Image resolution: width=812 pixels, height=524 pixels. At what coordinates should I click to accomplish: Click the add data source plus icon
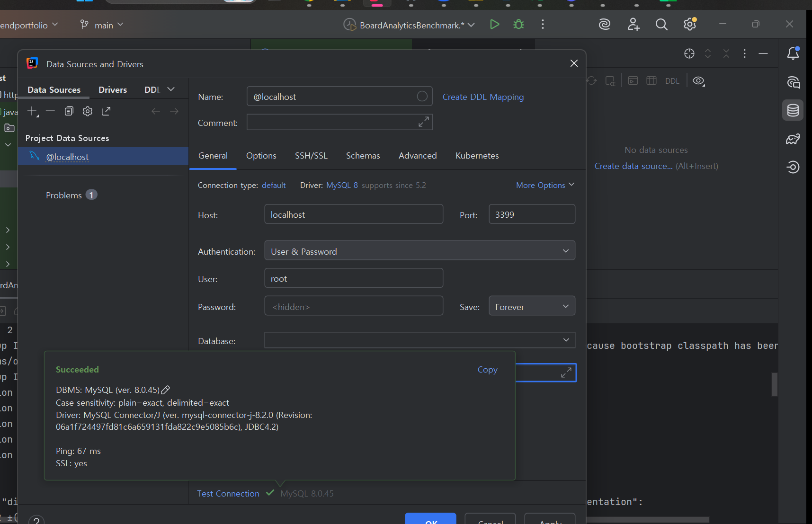click(x=32, y=111)
